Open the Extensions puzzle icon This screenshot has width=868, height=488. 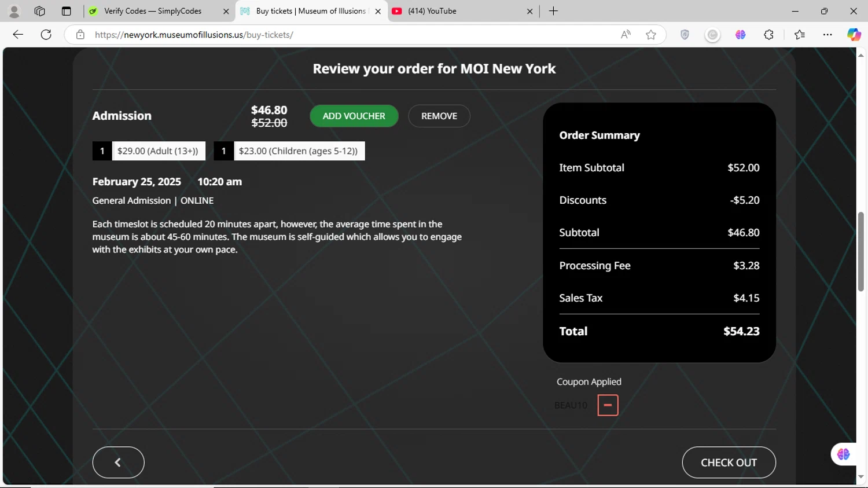pos(768,35)
